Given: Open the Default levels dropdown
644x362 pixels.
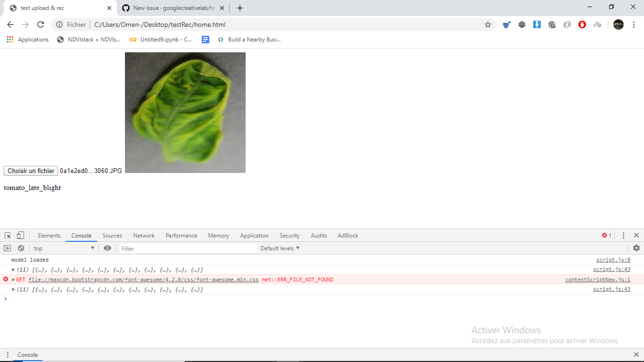Looking at the screenshot, I should 280,248.
